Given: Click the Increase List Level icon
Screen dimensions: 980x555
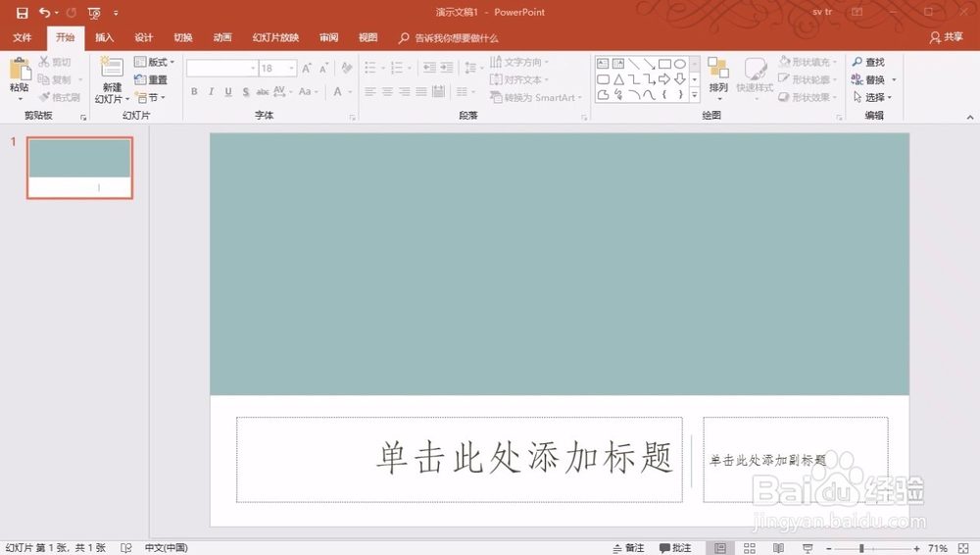Looking at the screenshot, I should coord(447,68).
